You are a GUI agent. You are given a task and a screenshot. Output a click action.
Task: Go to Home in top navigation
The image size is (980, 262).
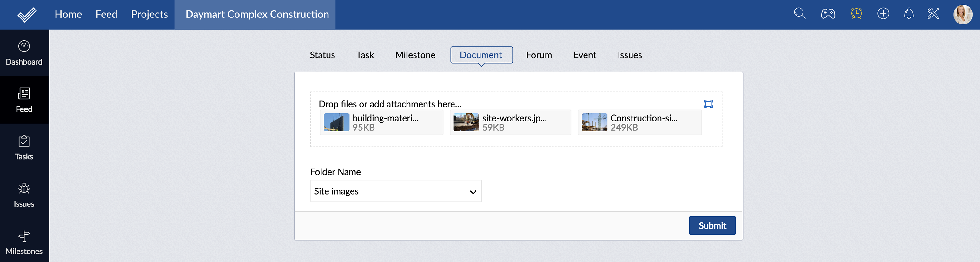[68, 15]
